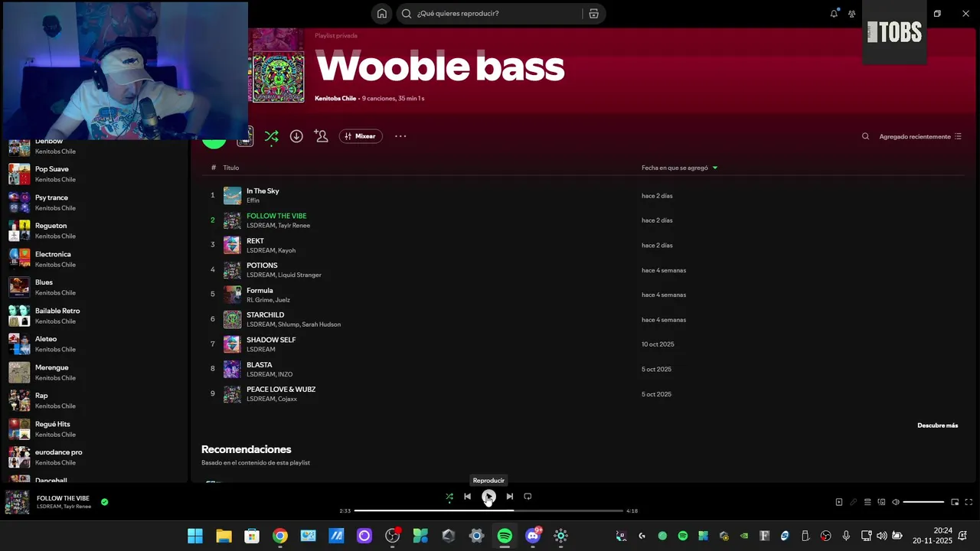
Task: Select the POTIONS track
Action: [582, 270]
